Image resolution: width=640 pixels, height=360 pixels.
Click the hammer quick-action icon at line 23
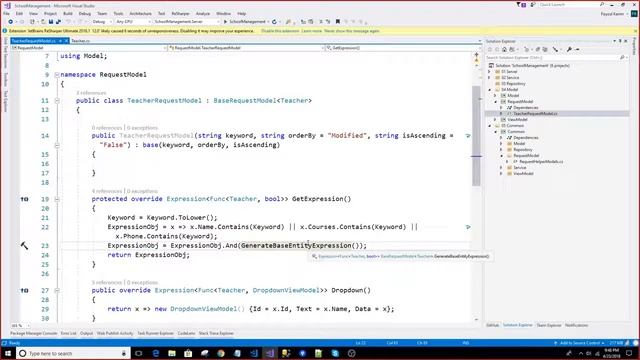tap(24, 245)
